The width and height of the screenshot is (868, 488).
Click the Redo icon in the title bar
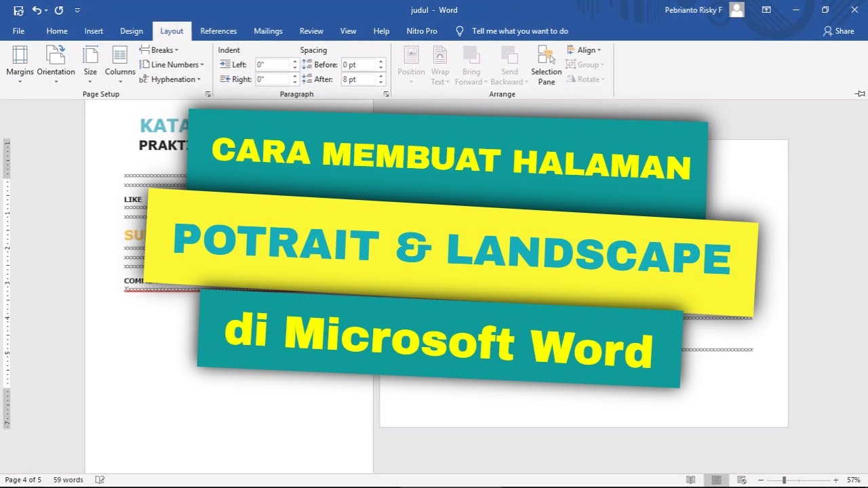click(x=59, y=10)
